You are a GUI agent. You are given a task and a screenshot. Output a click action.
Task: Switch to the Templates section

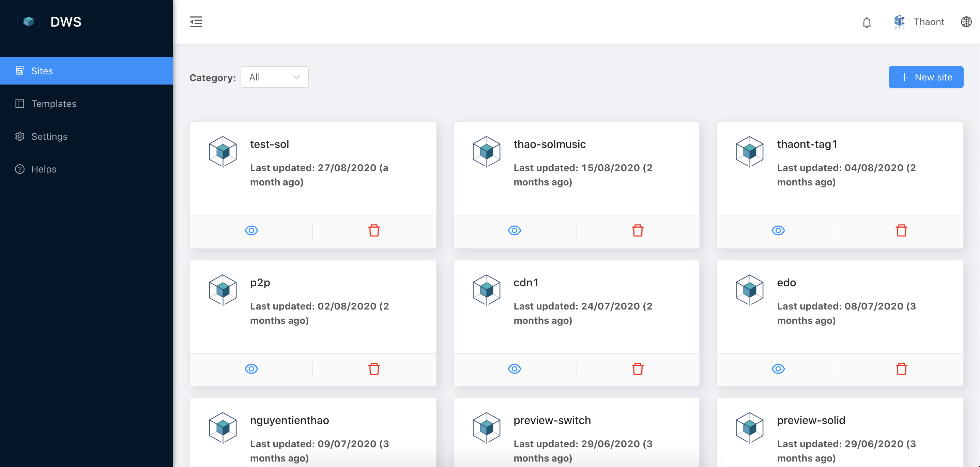(53, 104)
